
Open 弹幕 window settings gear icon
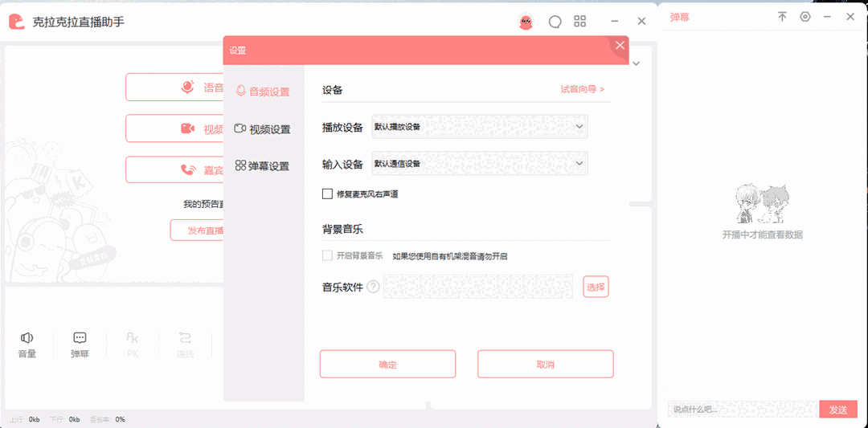pos(805,17)
